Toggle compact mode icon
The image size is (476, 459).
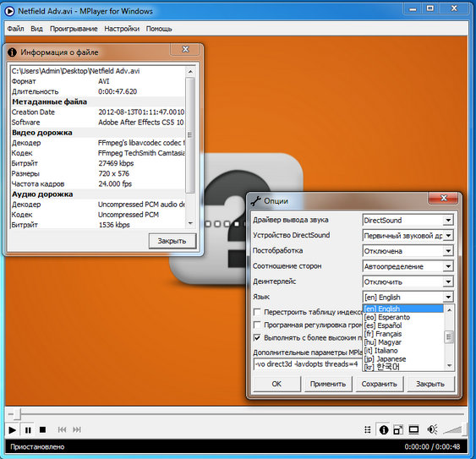(x=397, y=429)
